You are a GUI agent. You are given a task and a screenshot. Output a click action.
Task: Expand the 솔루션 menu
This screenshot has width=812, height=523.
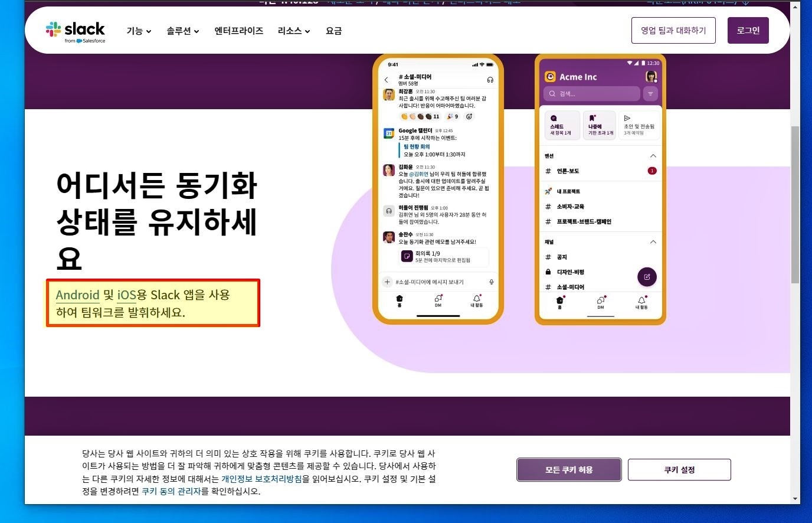[183, 31]
